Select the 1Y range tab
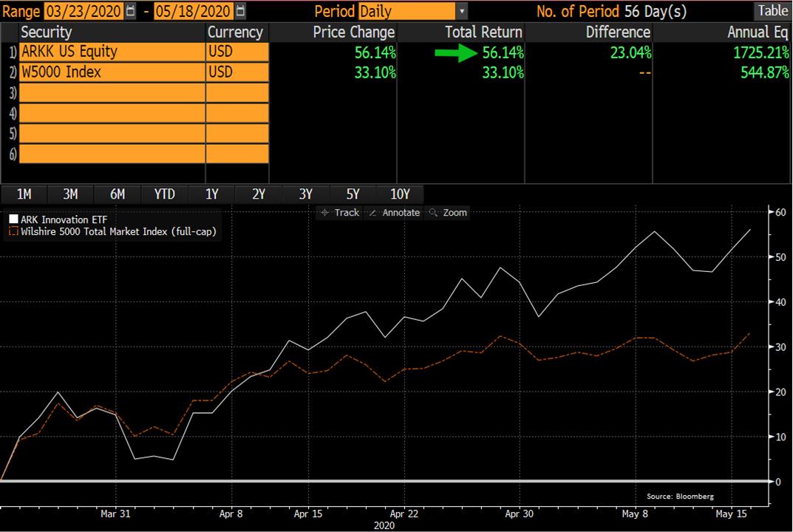 (x=212, y=194)
